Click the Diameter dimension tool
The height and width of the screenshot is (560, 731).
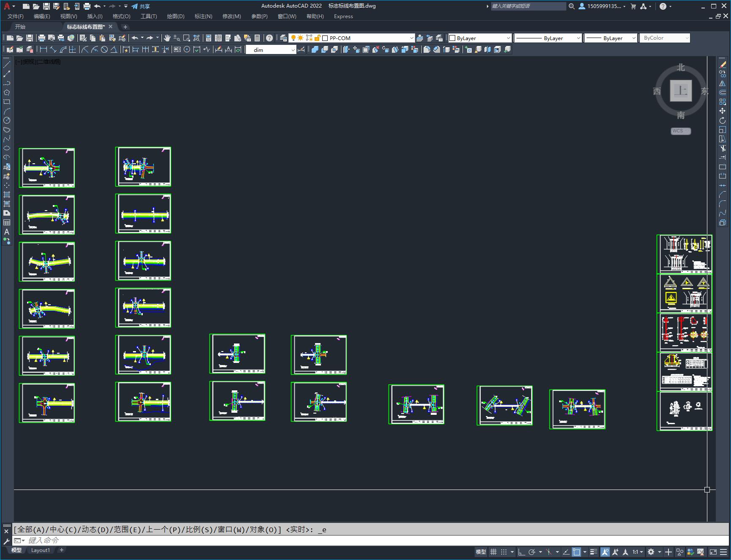[x=104, y=49]
